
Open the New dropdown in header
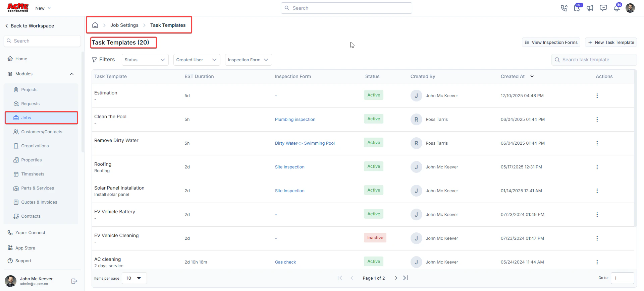43,8
